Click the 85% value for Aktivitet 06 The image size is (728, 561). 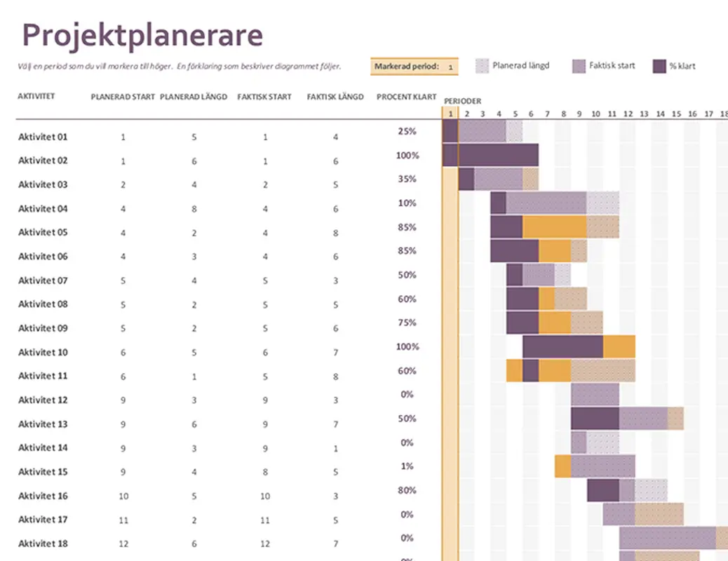point(405,250)
